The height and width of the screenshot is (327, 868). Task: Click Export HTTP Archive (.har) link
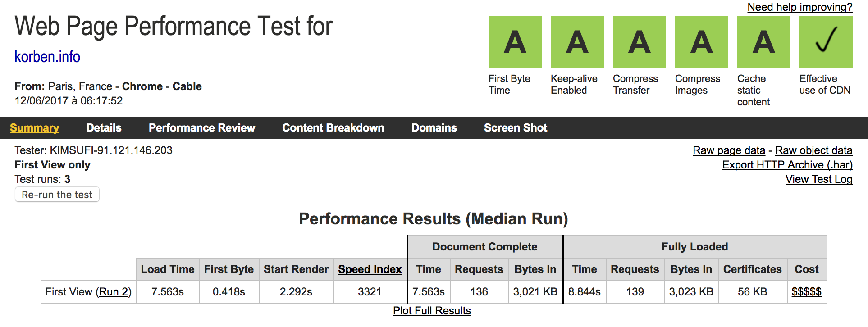tap(787, 165)
